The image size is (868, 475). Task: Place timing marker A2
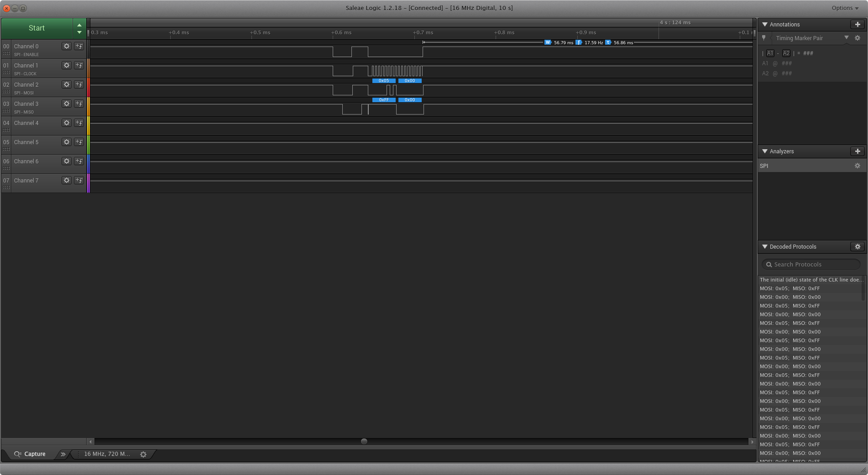pyautogui.click(x=786, y=53)
